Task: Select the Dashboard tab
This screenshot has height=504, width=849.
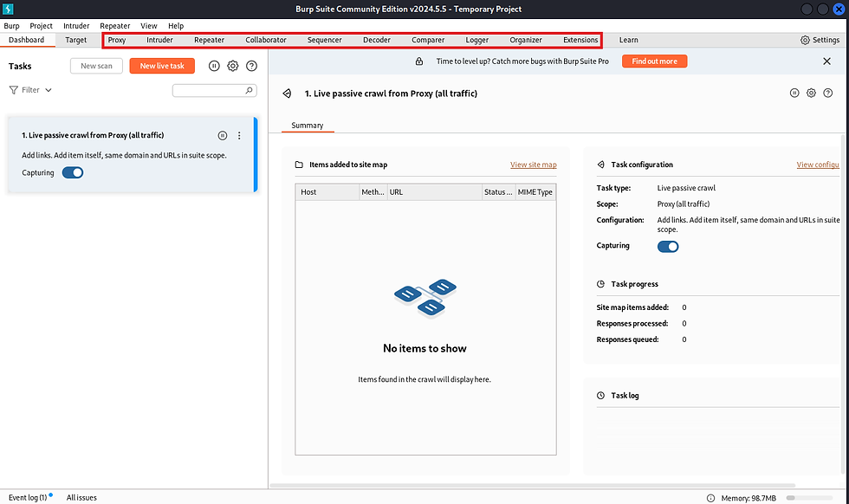Action: (x=27, y=40)
